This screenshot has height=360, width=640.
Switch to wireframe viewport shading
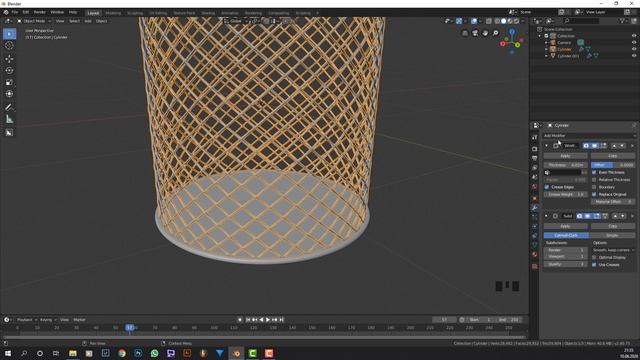(497, 21)
